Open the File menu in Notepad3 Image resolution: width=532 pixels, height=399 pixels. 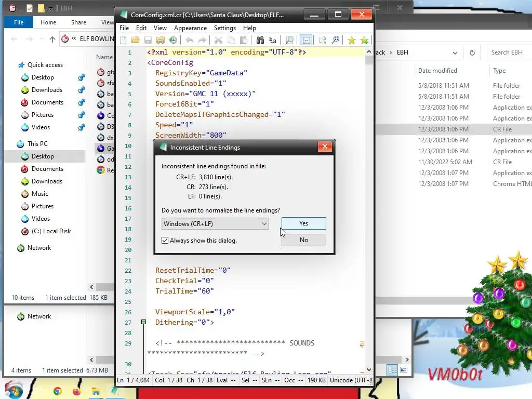coord(124,28)
